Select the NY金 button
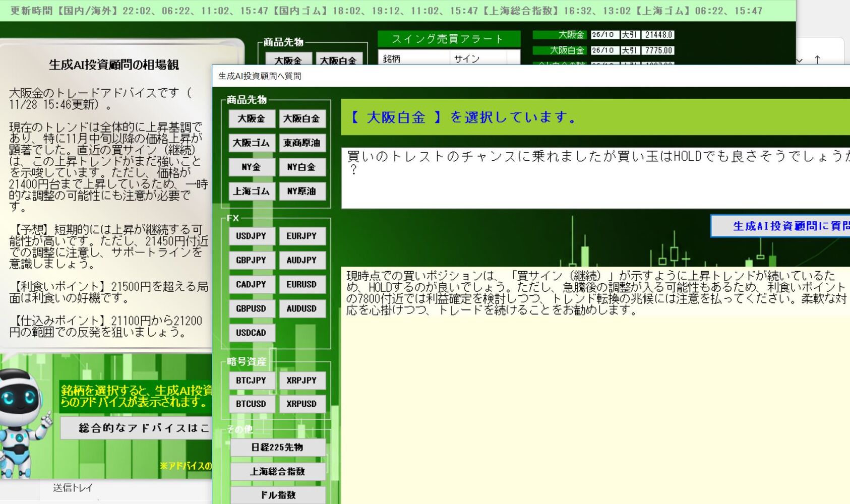Viewport: 850px width, 504px height. coord(251,167)
